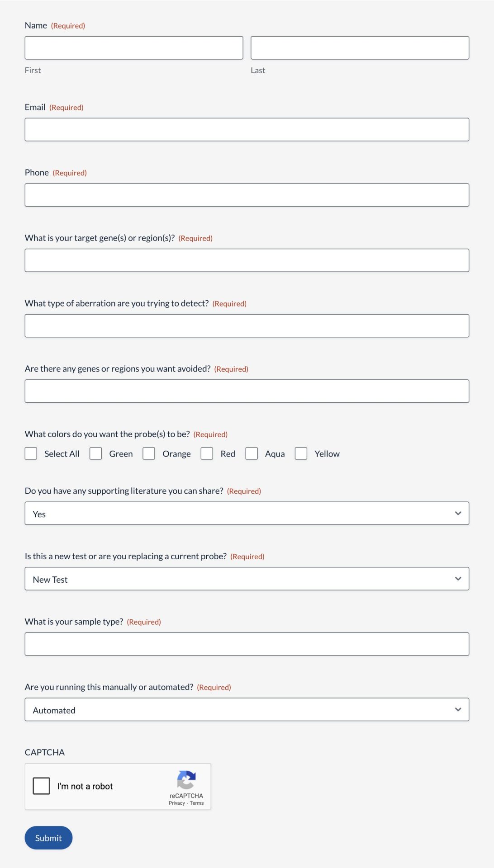Focus the Phone number field
The height and width of the screenshot is (868, 494).
[247, 195]
